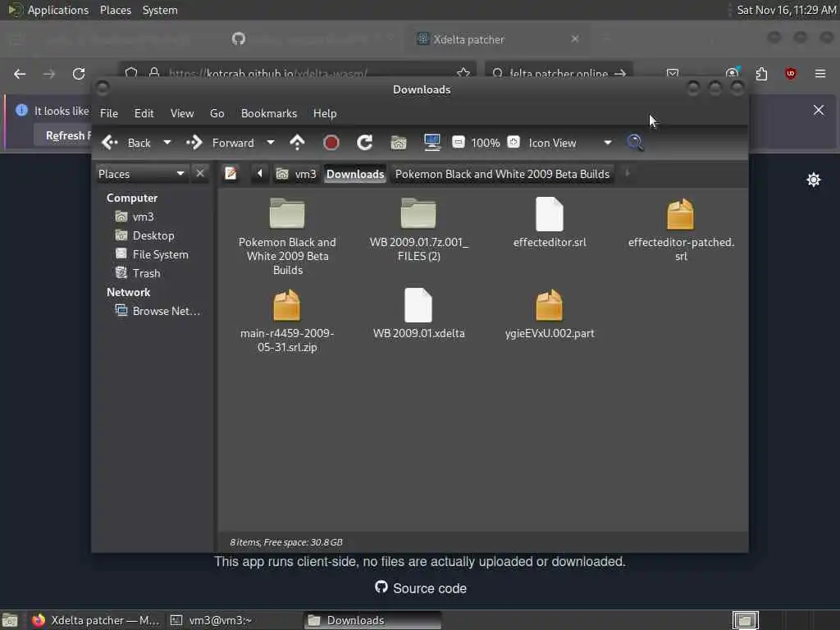Select the WB 2009.01.xdelta file

(418, 313)
